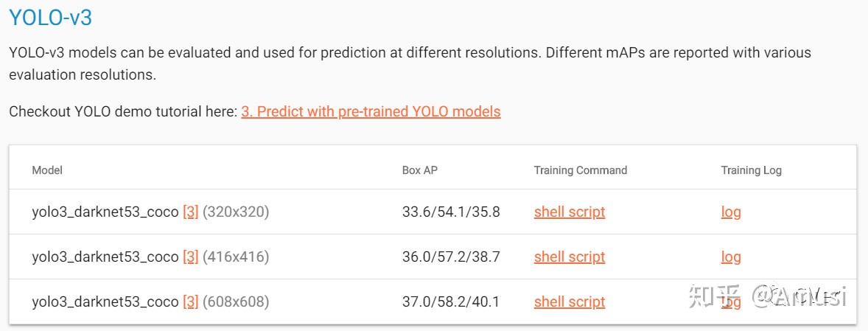
Task: Click the 37.0/58.2/40.1 Box AP value
Action: pos(451,302)
